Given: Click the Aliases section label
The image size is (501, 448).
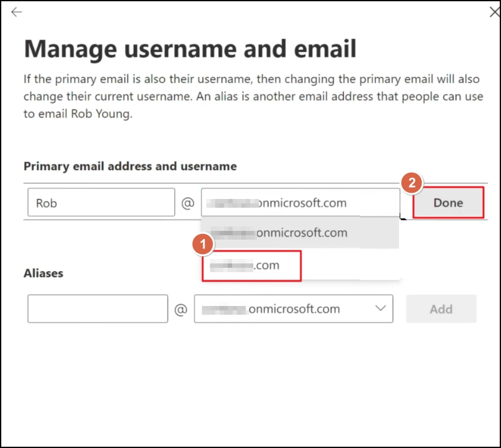Looking at the screenshot, I should (42, 273).
